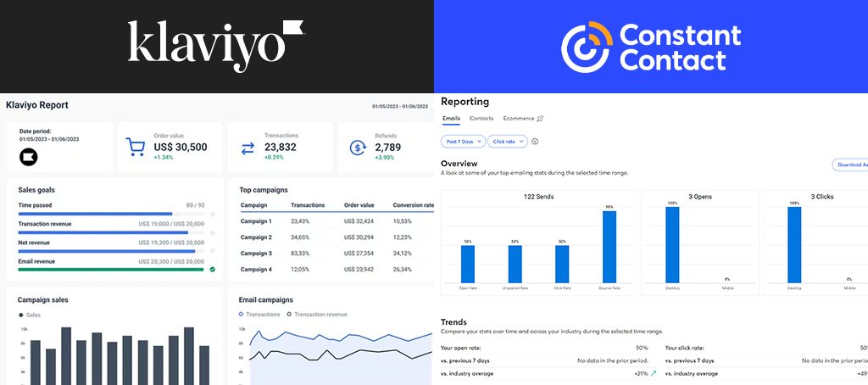Click the Unopened Rate bar

click(x=515, y=265)
